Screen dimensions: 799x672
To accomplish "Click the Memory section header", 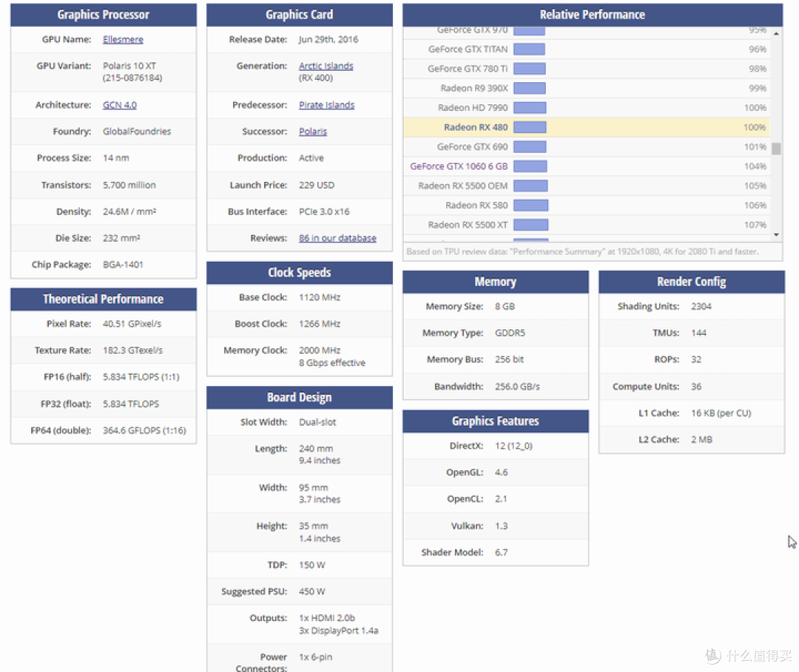I will 496,282.
